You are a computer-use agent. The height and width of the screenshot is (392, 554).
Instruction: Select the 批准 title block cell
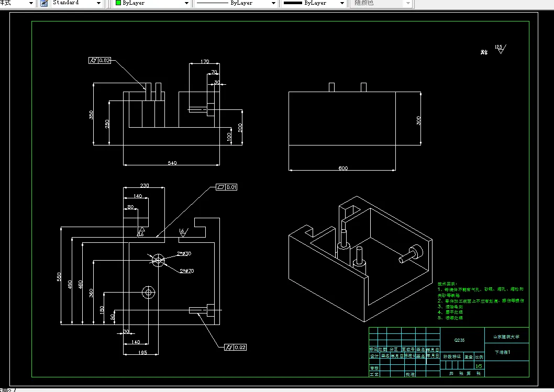coord(410,374)
